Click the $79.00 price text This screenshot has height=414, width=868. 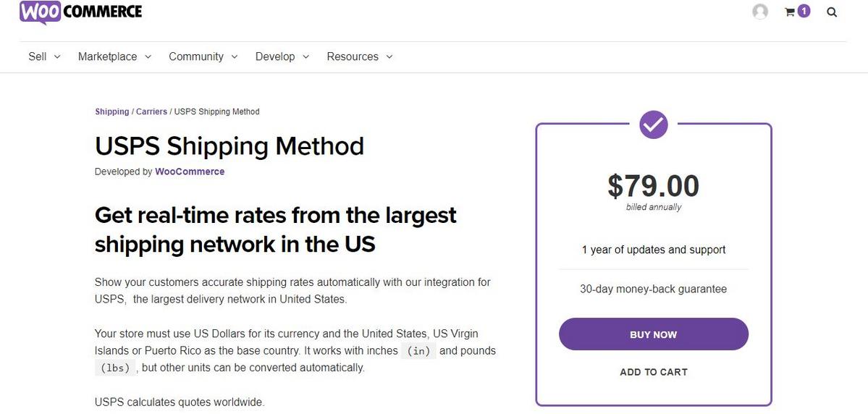[x=654, y=186]
